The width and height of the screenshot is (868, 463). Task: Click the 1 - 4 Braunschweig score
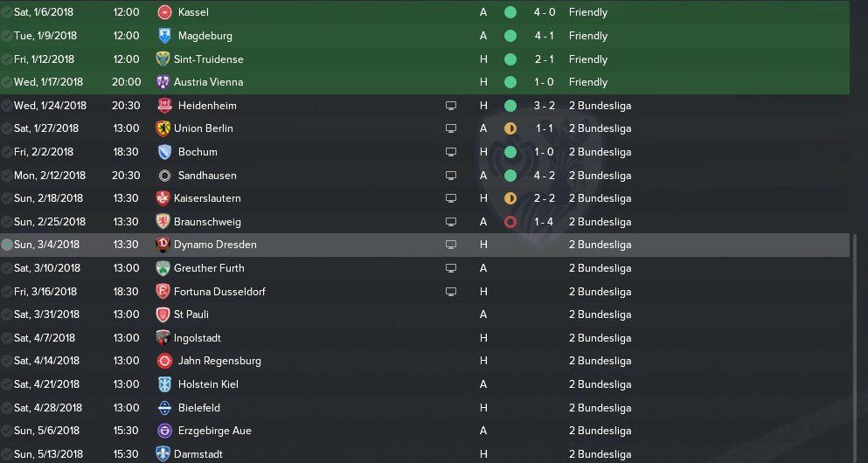tap(545, 222)
